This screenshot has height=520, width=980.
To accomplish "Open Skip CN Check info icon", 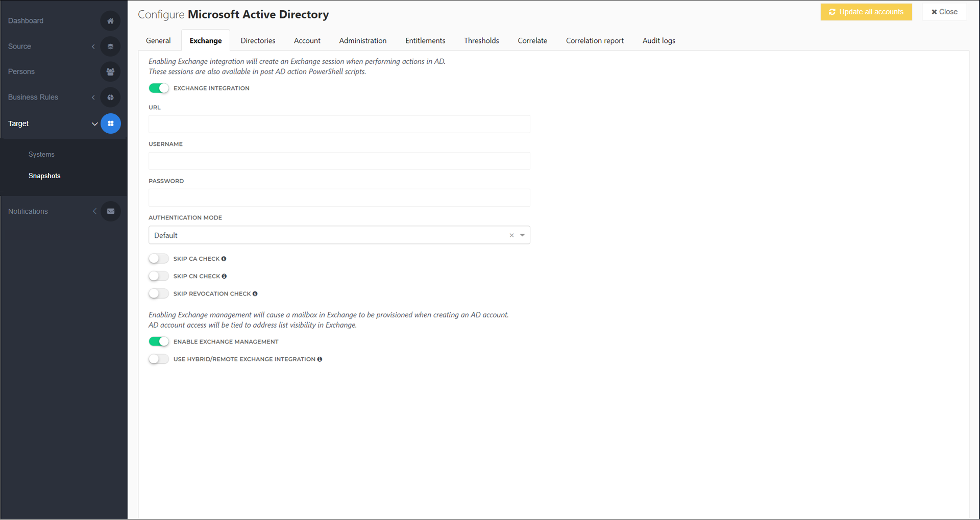I will click(x=224, y=276).
